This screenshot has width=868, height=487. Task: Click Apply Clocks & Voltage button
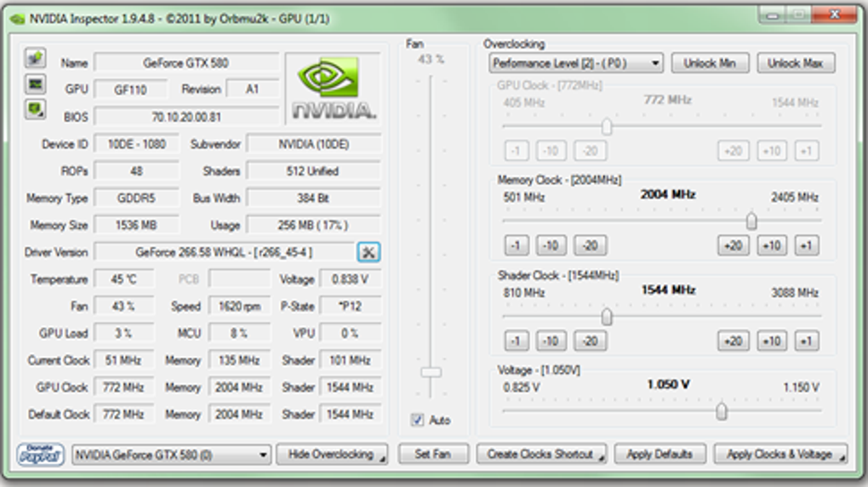780,455
